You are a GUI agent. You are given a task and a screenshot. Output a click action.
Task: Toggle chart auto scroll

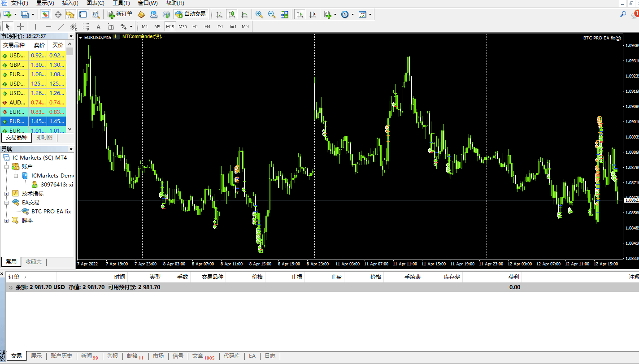pos(300,14)
